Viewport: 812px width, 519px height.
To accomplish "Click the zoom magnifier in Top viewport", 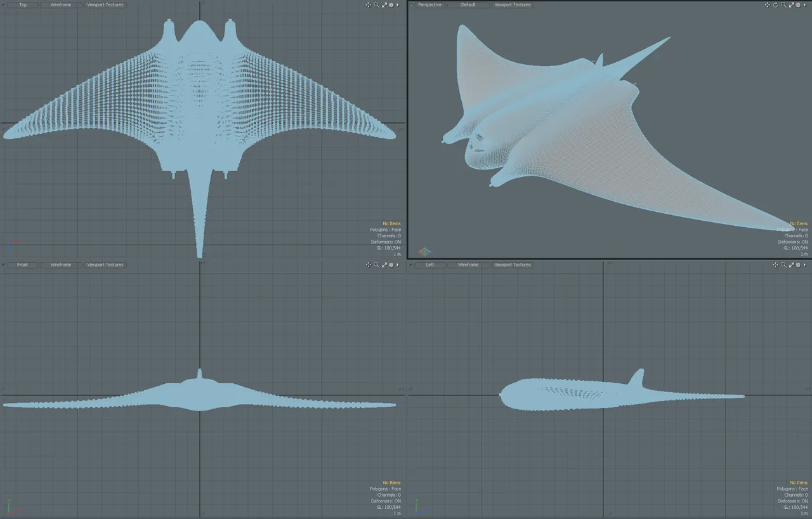I will click(376, 4).
